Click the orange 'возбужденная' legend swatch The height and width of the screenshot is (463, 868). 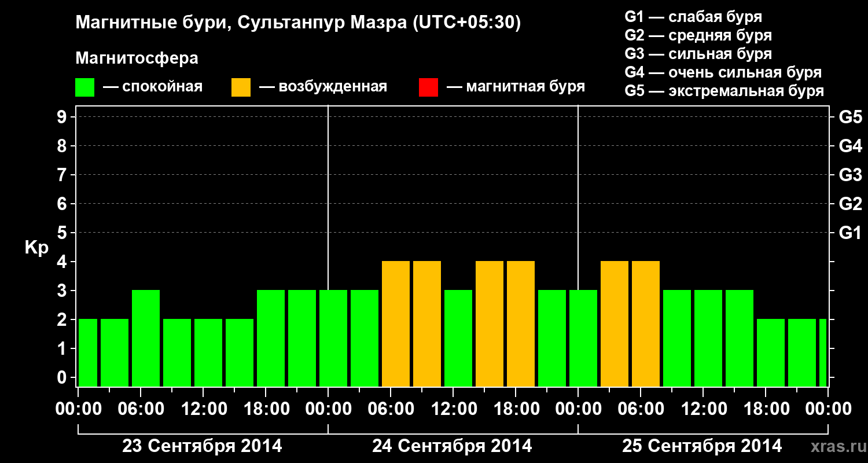pyautogui.click(x=241, y=87)
